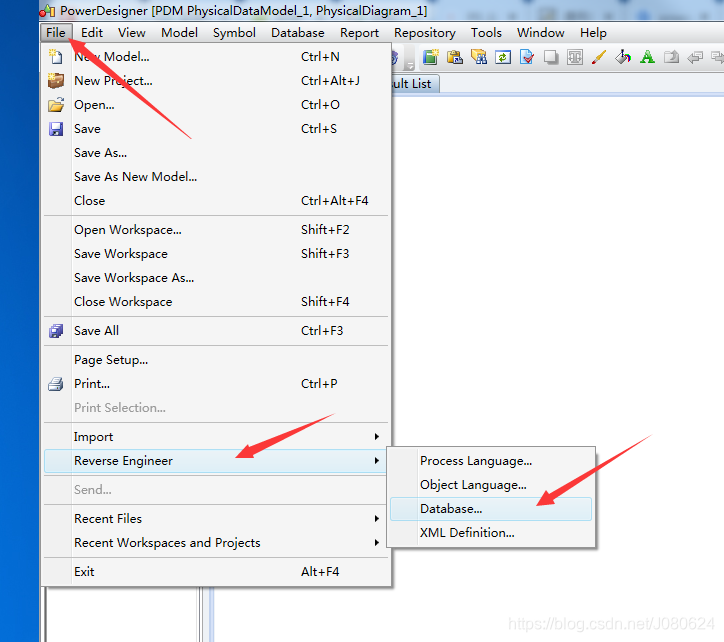Open the Model menu
The width and height of the screenshot is (724, 642).
[x=179, y=33]
